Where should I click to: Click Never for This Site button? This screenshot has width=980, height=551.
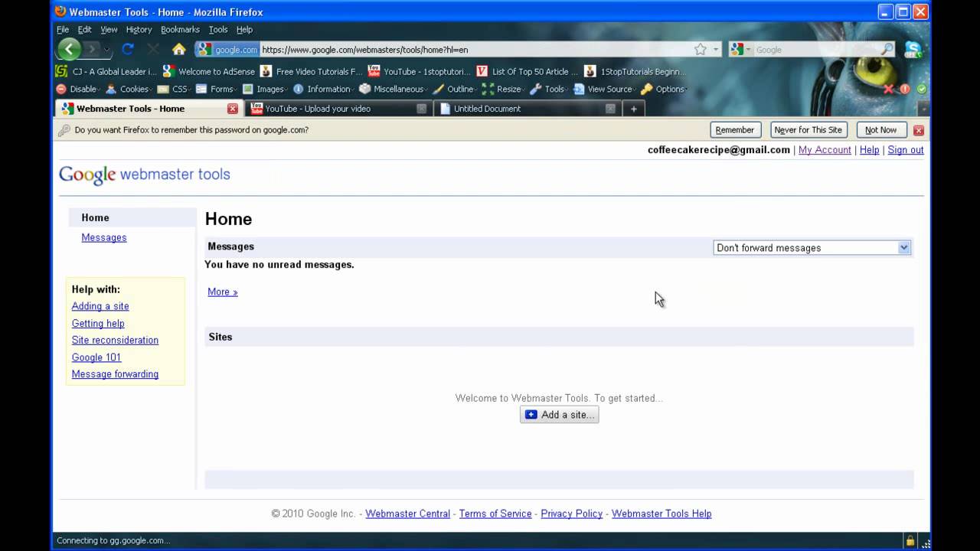click(x=808, y=130)
